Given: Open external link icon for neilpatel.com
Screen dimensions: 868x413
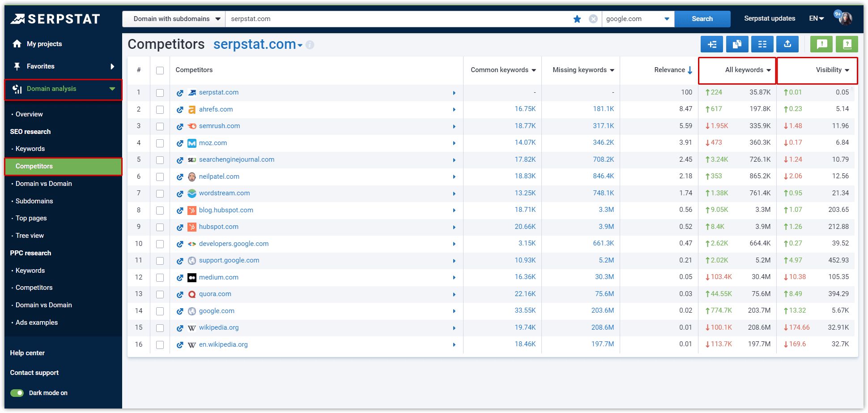Looking at the screenshot, I should (180, 177).
